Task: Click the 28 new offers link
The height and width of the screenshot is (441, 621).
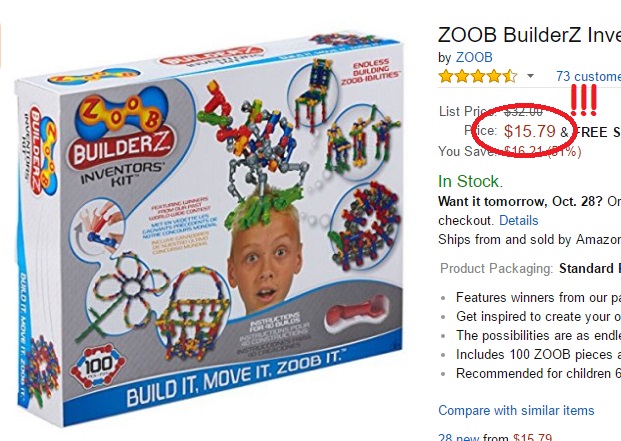Action: click(x=459, y=437)
